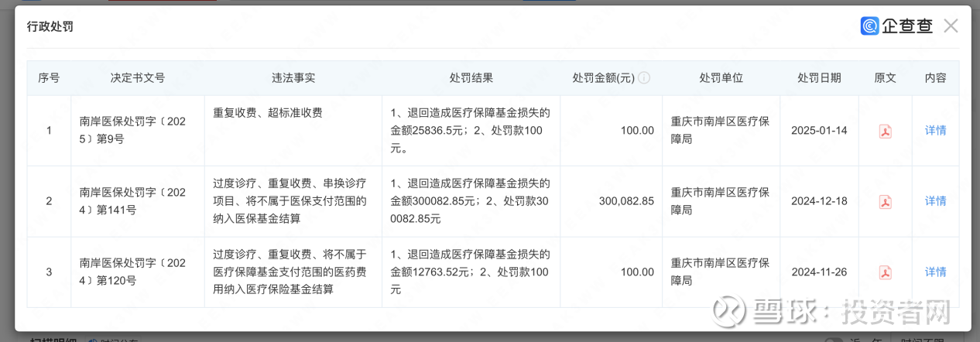The image size is (980, 342).
Task: Open 详情 for the 2024-11-26 penalty
Action: (x=935, y=272)
